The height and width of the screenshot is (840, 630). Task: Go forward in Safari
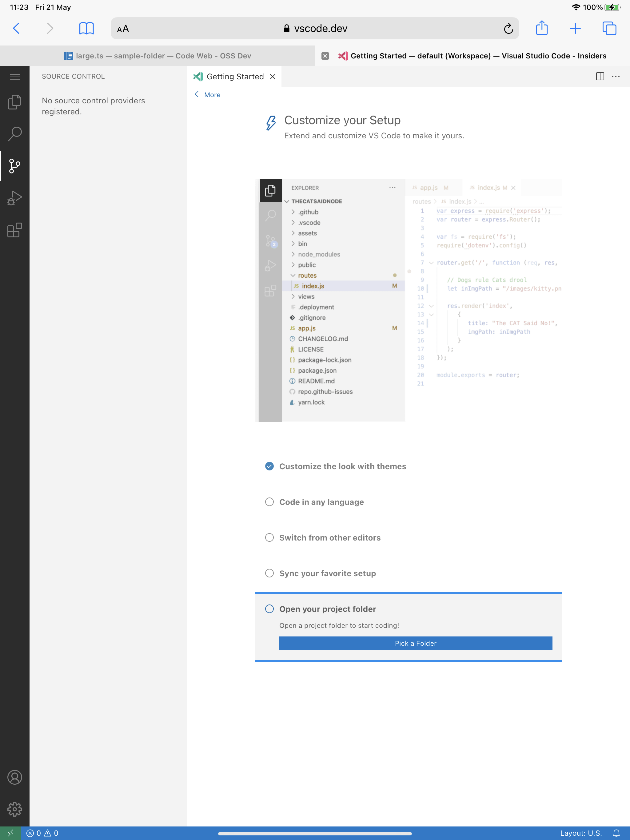click(x=50, y=28)
